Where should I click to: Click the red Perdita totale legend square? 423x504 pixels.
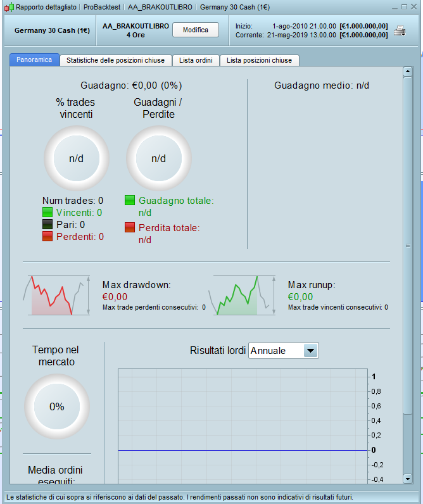(130, 227)
